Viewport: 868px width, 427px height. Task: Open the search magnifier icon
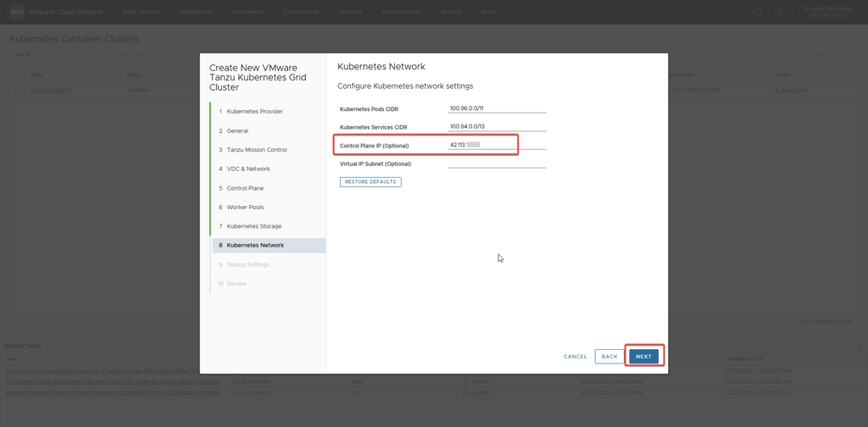[x=758, y=12]
